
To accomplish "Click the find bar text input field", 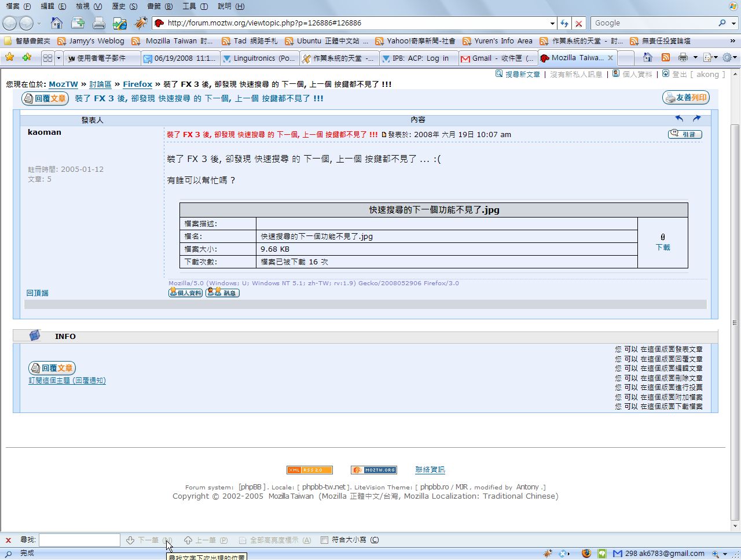I will (x=79, y=540).
